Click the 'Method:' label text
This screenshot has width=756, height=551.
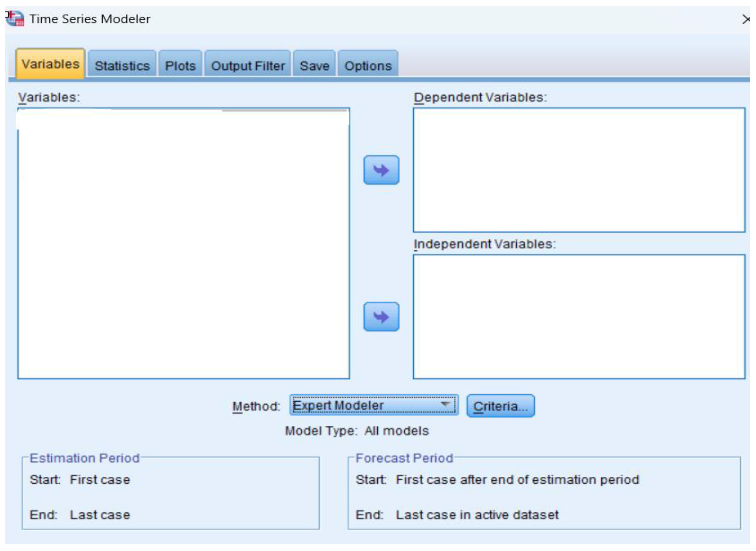(256, 406)
